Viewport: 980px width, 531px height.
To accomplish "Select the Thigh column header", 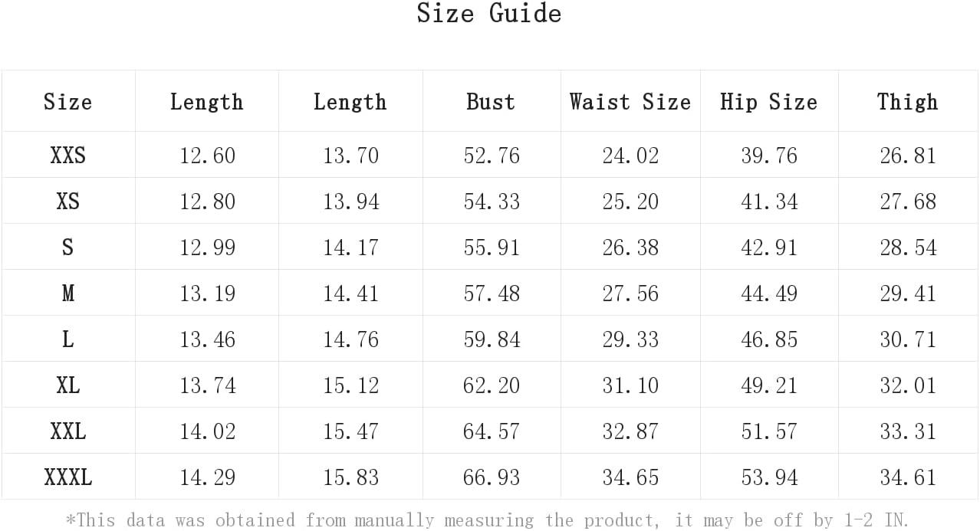I will coord(908,102).
